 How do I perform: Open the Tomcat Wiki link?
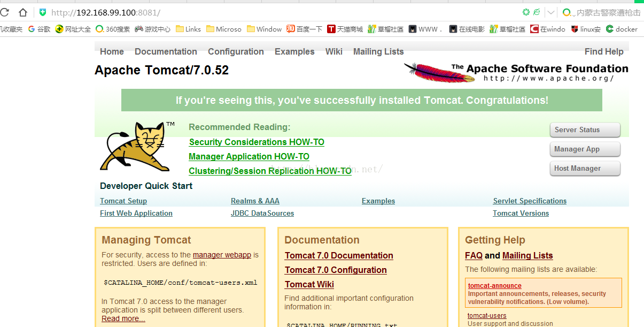click(x=309, y=284)
